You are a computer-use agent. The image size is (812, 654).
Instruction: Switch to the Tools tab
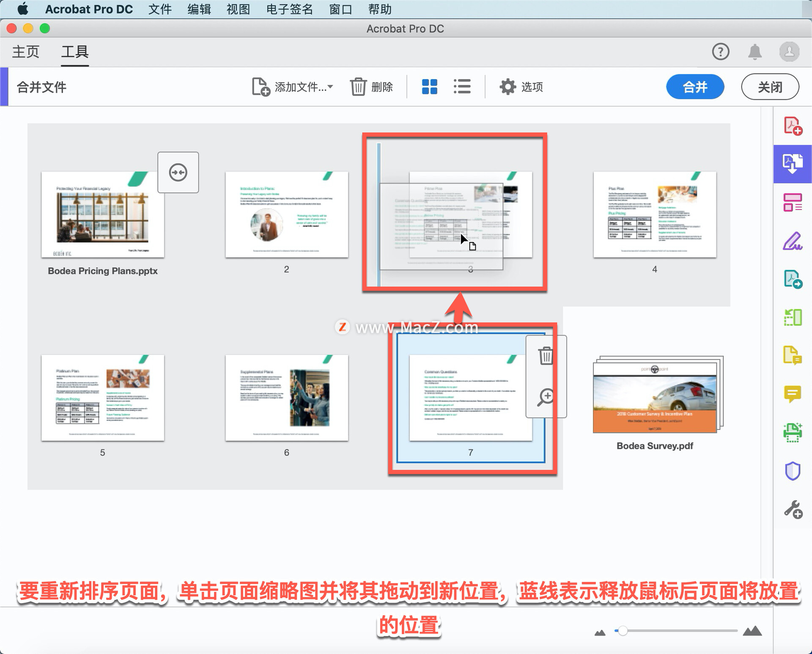coord(75,52)
